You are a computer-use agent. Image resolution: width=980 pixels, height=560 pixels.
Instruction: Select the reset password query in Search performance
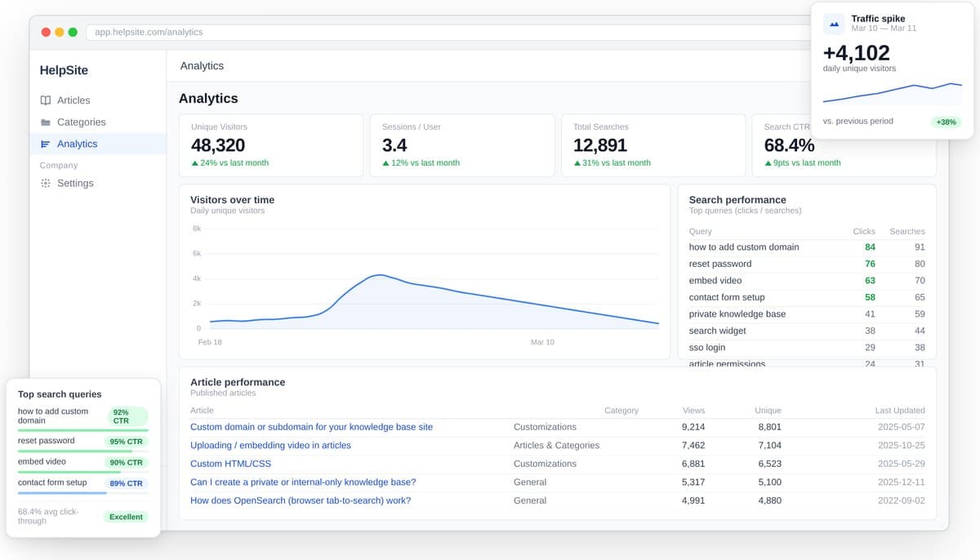pyautogui.click(x=807, y=264)
